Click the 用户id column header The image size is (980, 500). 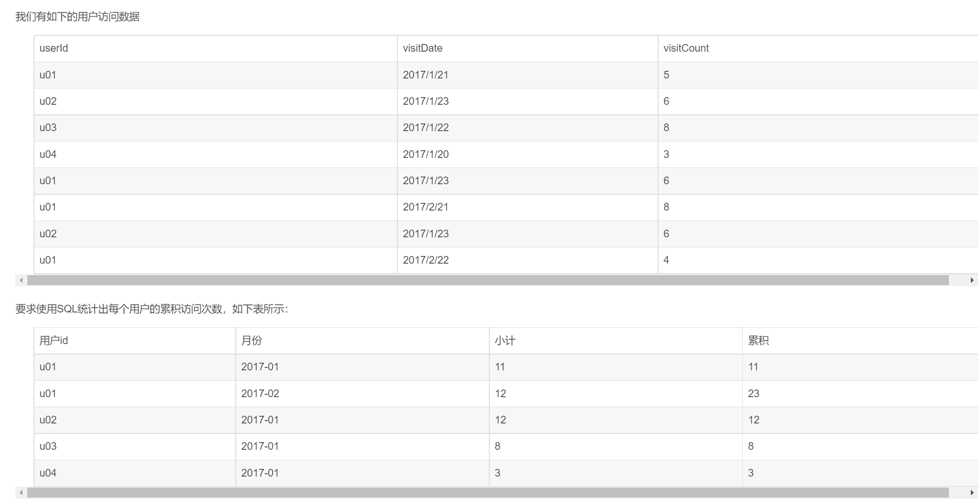tap(54, 341)
